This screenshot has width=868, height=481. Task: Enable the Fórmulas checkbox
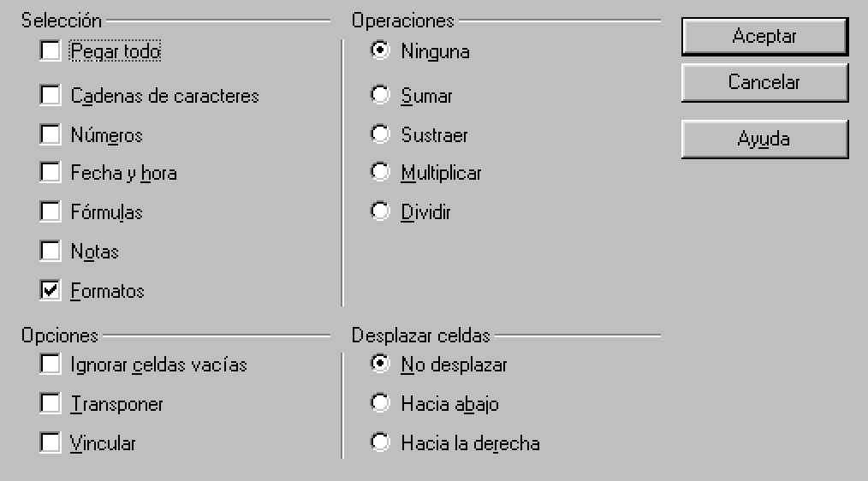click(51, 211)
